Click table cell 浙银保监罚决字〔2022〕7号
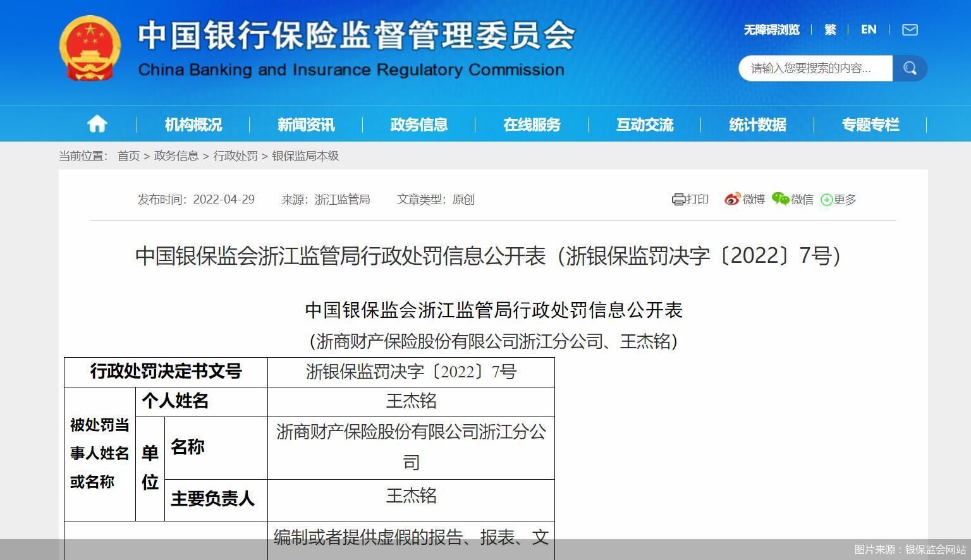Image resolution: width=971 pixels, height=560 pixels. click(411, 372)
